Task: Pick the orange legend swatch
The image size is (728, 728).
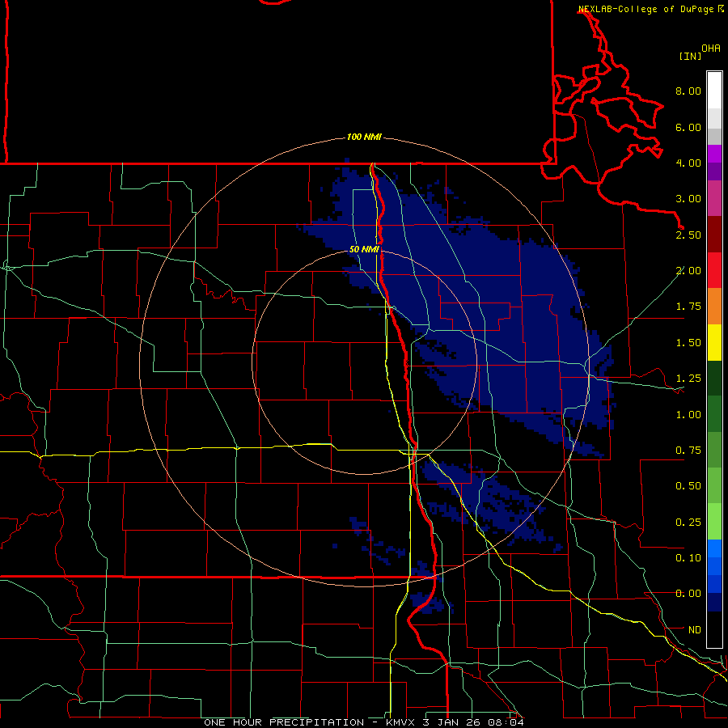Action: [x=714, y=307]
